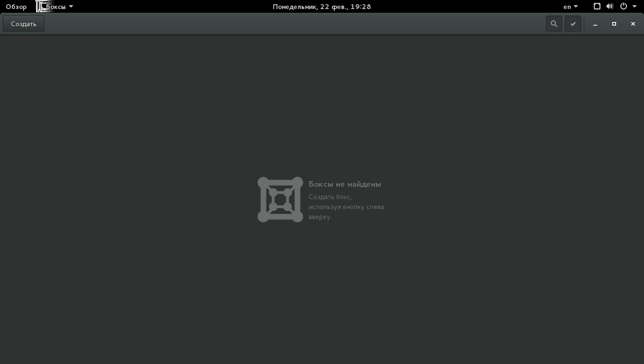Close the Boxes window
The image size is (644, 364).
click(x=633, y=24)
